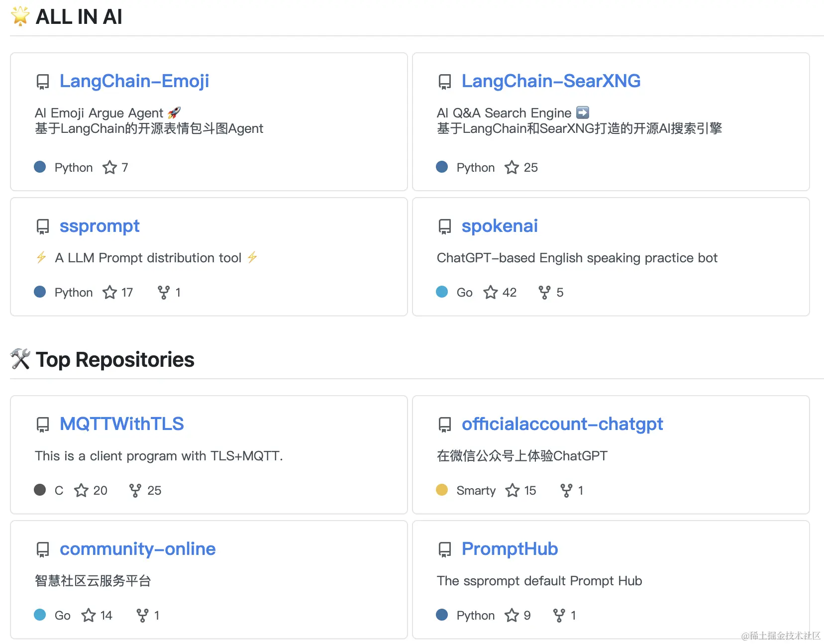
Task: Click the star icon on LangChain-Emoji
Action: (109, 167)
